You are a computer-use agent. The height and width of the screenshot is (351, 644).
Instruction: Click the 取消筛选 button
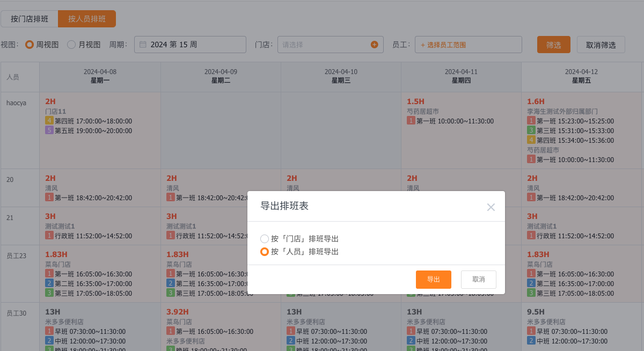click(601, 45)
